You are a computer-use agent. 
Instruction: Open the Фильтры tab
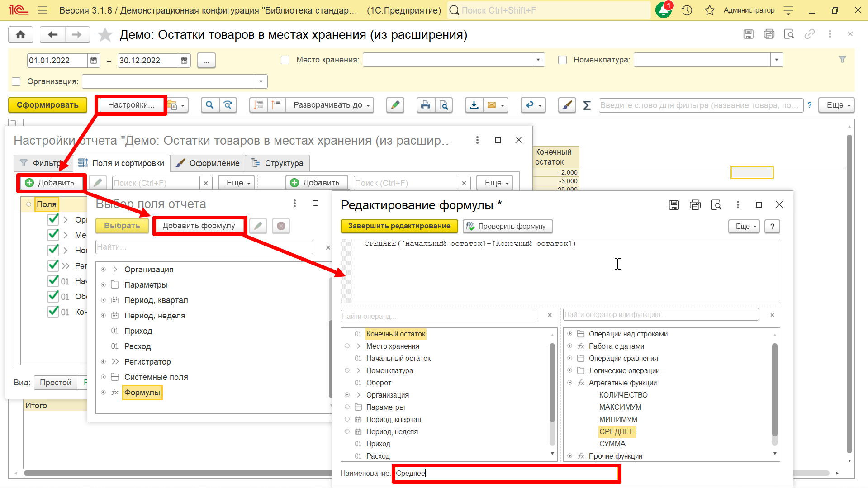click(43, 163)
